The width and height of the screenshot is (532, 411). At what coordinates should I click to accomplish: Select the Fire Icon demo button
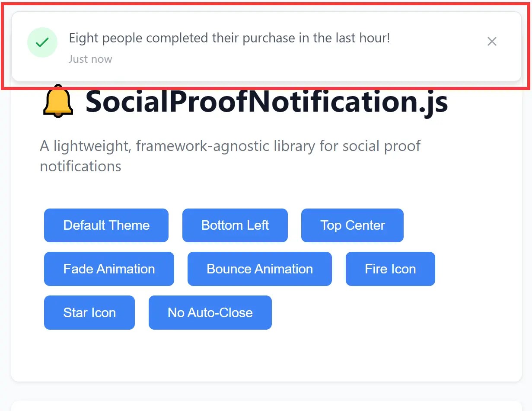point(390,269)
